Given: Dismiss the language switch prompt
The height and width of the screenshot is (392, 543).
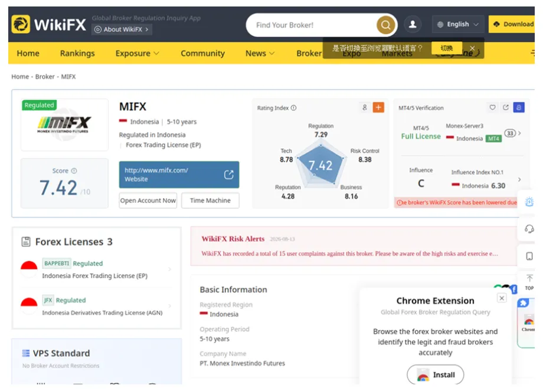Looking at the screenshot, I should [x=472, y=48].
